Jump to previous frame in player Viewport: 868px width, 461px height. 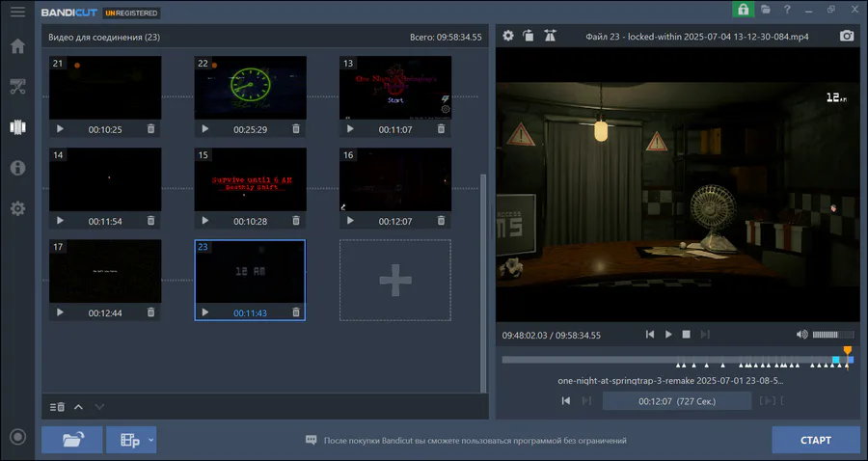tap(650, 335)
